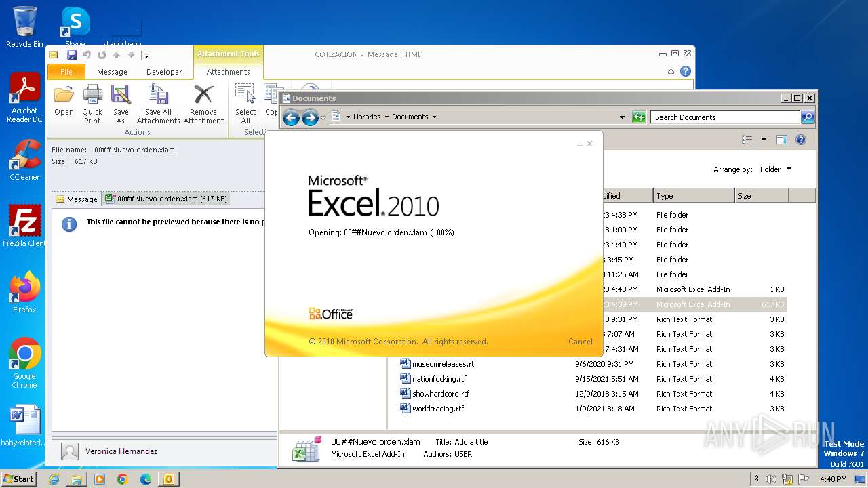Expand the Documents breadcrumb arrow
The width and height of the screenshot is (868, 488).
pyautogui.click(x=434, y=117)
